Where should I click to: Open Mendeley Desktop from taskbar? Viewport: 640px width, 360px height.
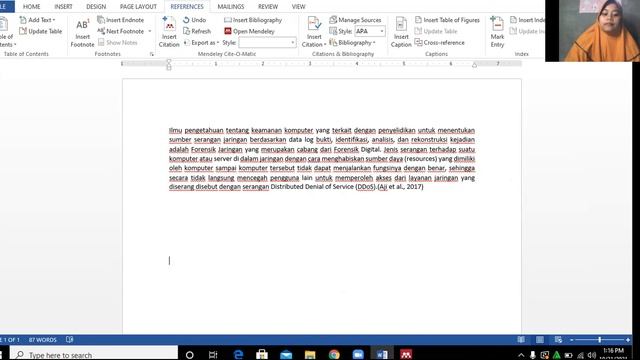pyautogui.click(x=406, y=354)
